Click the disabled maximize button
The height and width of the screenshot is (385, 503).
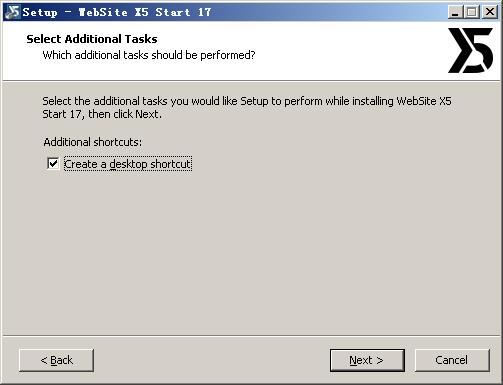(471, 12)
